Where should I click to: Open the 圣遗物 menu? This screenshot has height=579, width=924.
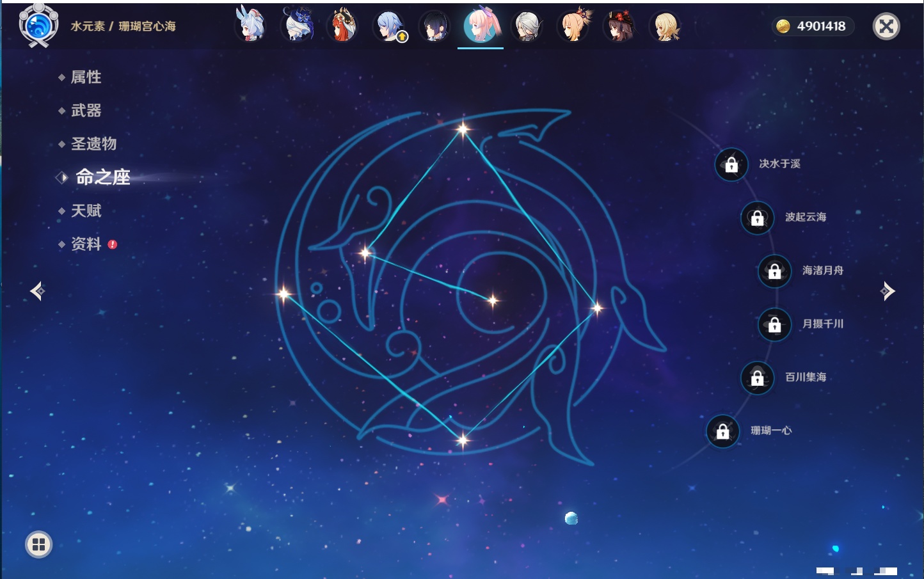[93, 144]
